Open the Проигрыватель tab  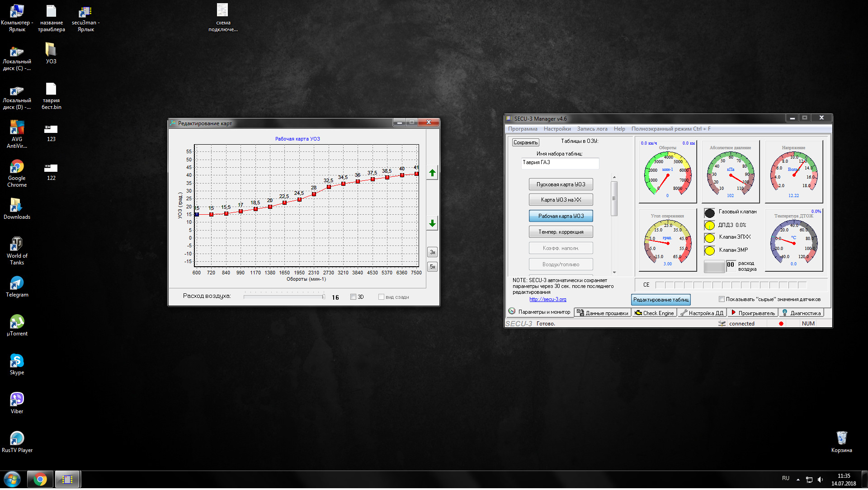click(752, 313)
